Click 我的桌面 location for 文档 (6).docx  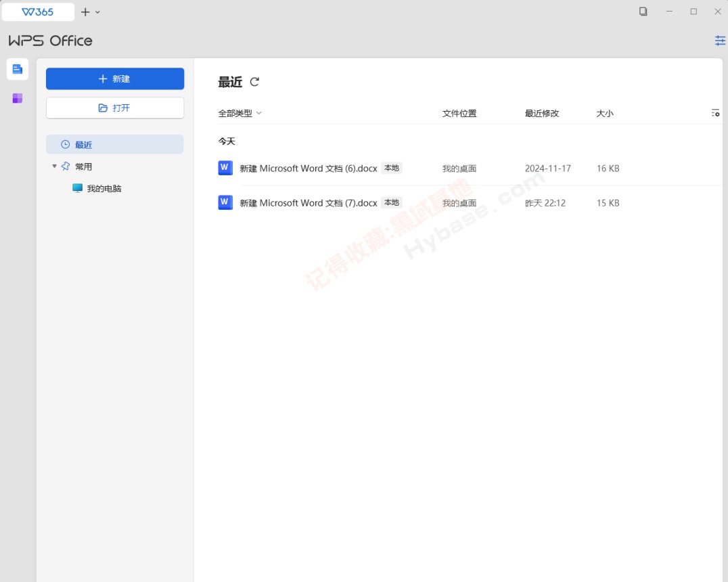coord(459,169)
